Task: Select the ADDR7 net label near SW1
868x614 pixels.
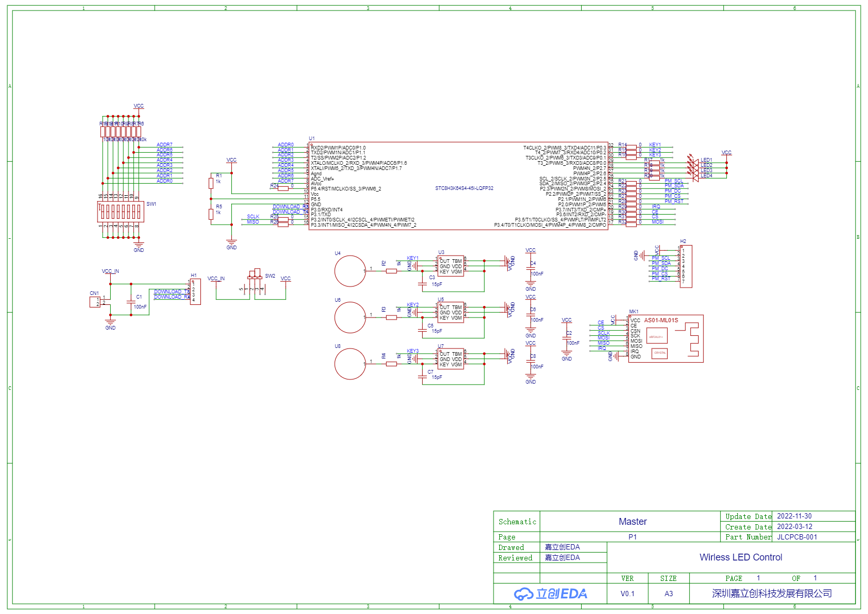Action: [164, 145]
